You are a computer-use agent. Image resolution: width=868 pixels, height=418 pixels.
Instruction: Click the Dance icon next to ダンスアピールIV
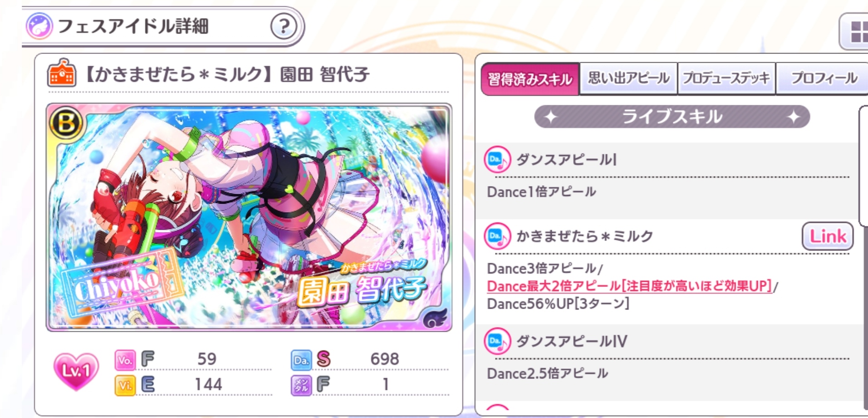click(497, 341)
